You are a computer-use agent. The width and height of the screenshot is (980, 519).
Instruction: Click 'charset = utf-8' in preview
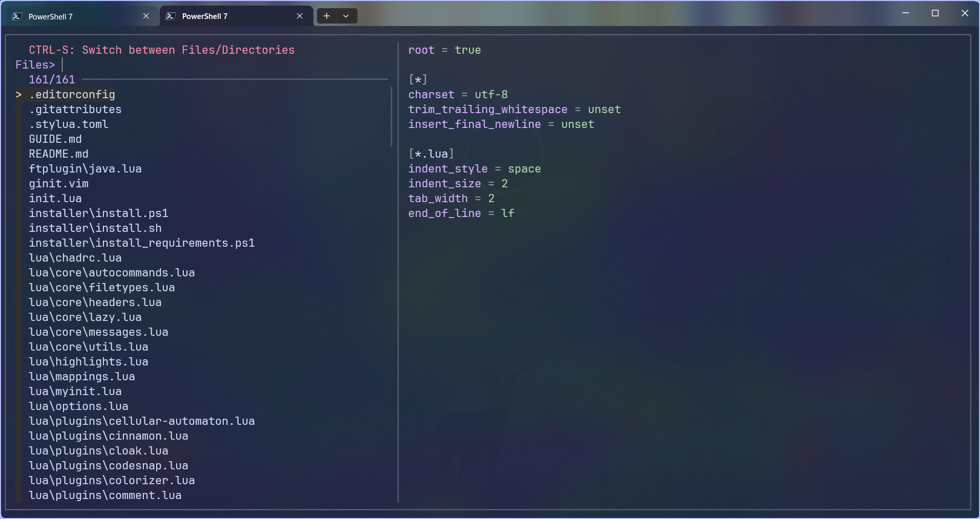[458, 95]
